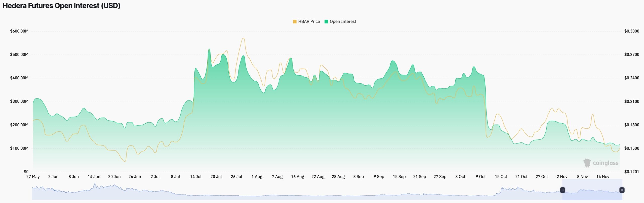644x203 pixels.
Task: Click the 22 Aug date label
Action: tap(318, 177)
